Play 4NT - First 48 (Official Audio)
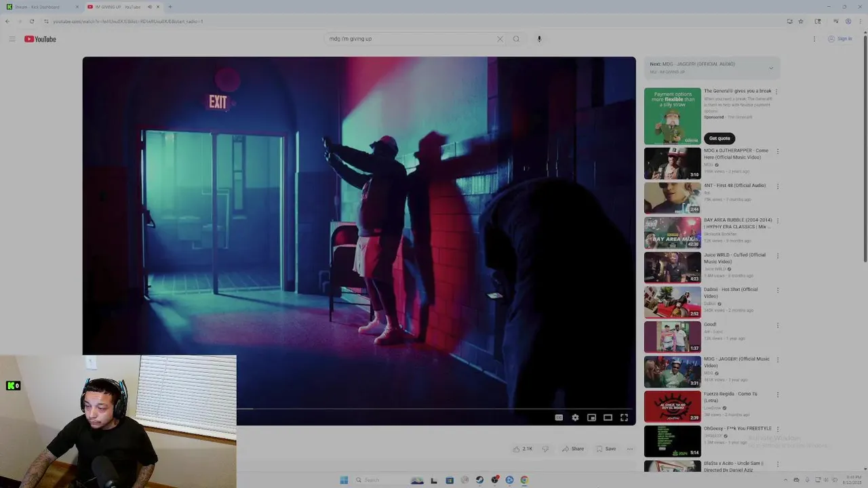 (x=672, y=198)
